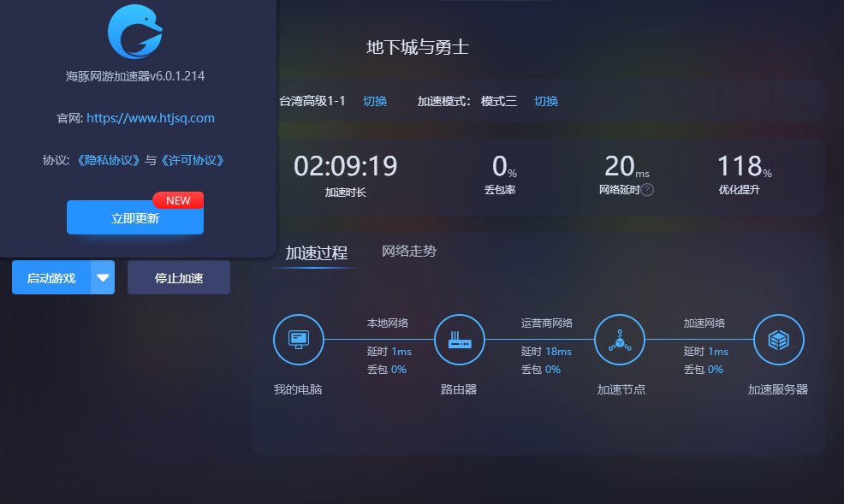
Task: Click the 02:09:19 acceleration duration value
Action: tap(346, 166)
